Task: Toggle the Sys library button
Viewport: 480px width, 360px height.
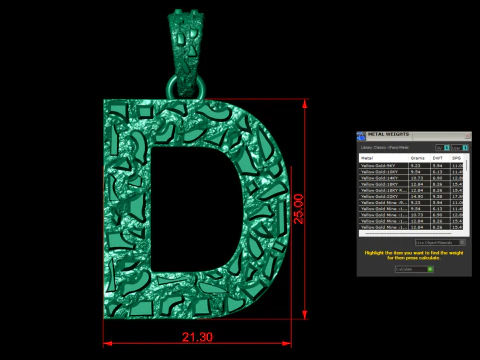Action: coord(443,148)
